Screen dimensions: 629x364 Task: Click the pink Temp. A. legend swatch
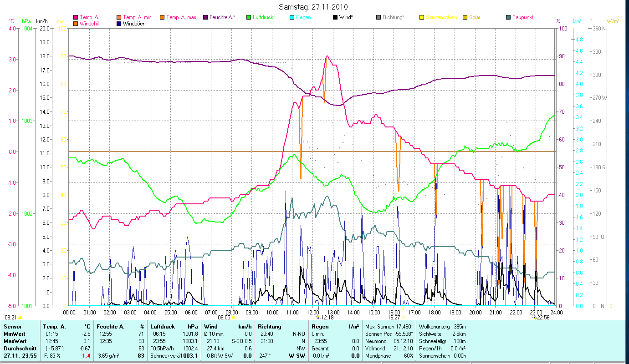75,17
